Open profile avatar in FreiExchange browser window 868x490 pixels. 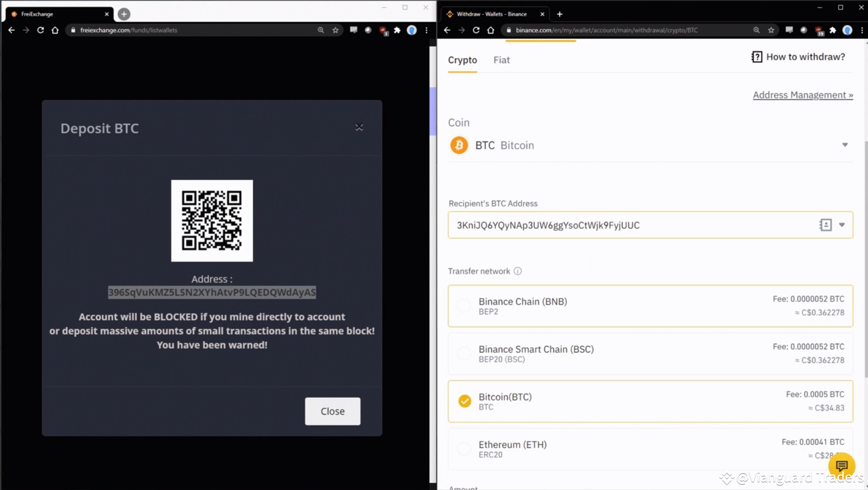pyautogui.click(x=412, y=30)
